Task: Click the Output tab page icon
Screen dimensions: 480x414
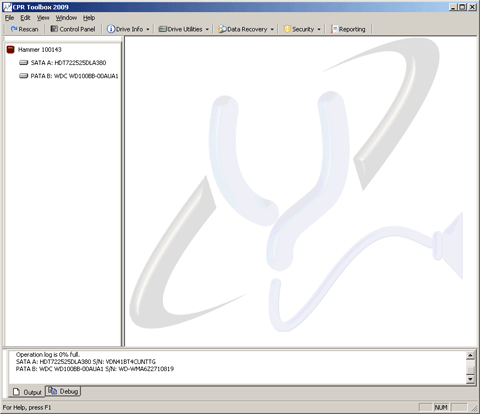Action: coord(16,392)
